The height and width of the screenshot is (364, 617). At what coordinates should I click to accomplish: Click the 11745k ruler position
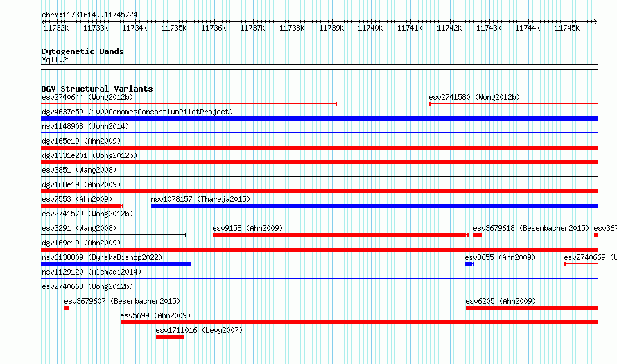[x=567, y=28]
